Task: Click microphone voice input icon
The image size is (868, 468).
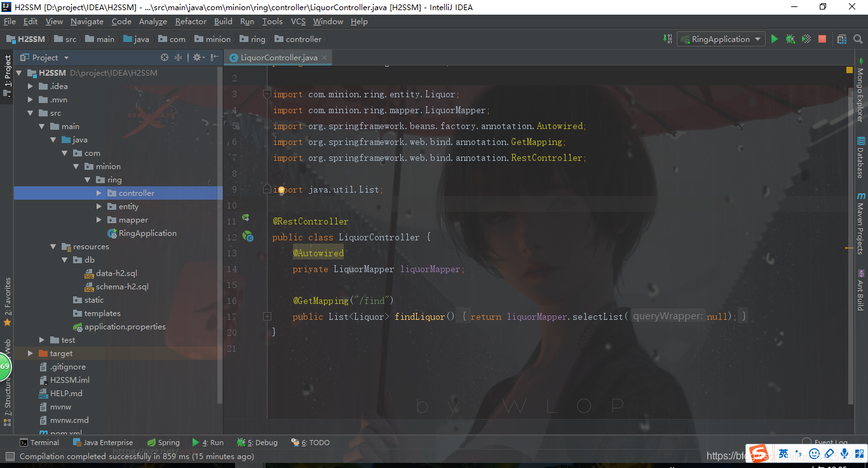Action: 844,453
